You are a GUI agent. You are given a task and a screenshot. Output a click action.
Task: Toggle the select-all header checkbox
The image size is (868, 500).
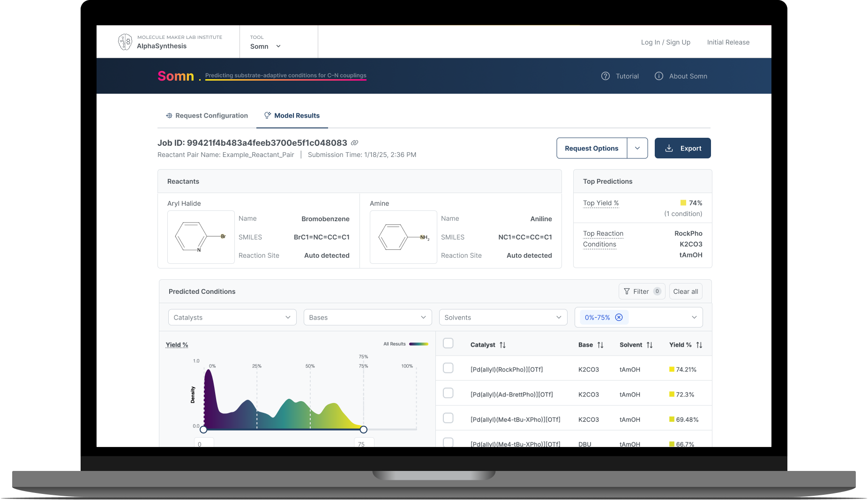point(448,343)
